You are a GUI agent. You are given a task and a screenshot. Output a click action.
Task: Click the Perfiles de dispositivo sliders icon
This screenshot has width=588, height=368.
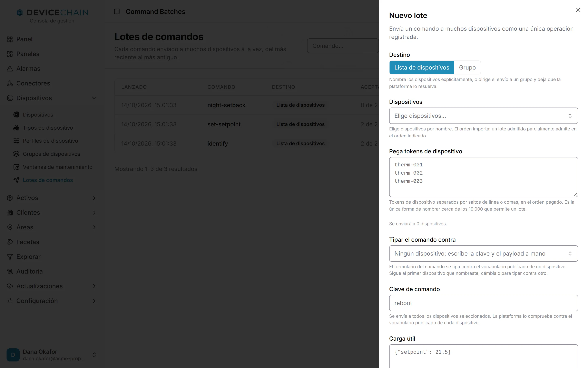coord(16,141)
